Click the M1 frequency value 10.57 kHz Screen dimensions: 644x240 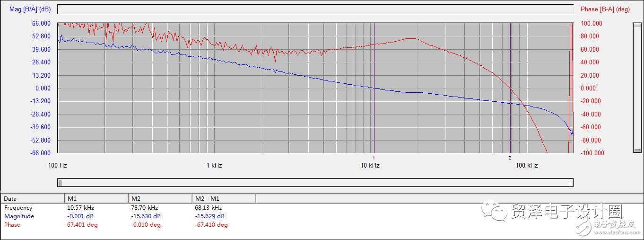81,208
